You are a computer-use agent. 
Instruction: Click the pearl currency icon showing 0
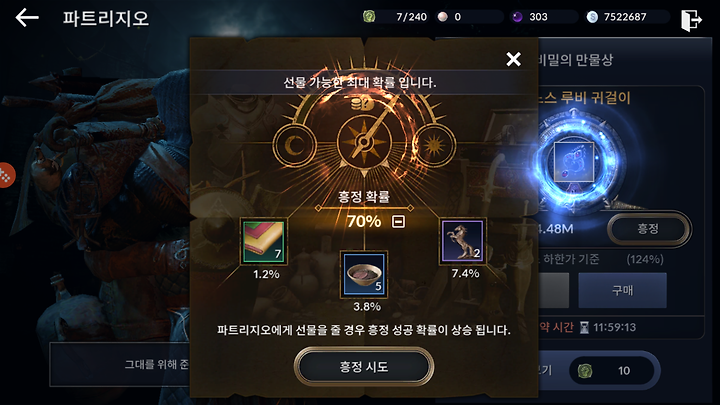(443, 17)
